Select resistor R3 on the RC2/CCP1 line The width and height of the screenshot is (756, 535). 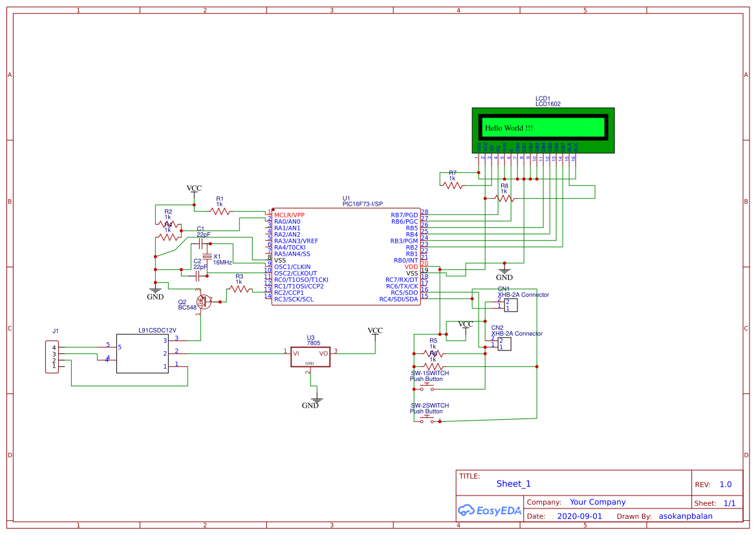point(239,289)
